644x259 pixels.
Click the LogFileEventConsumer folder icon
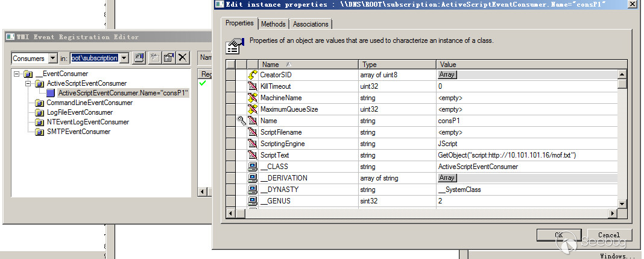click(x=39, y=113)
